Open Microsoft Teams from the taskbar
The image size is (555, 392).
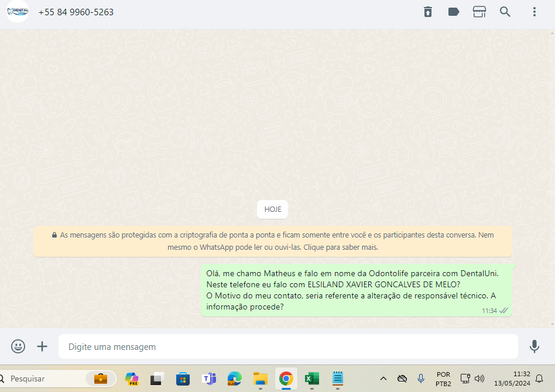coord(209,379)
